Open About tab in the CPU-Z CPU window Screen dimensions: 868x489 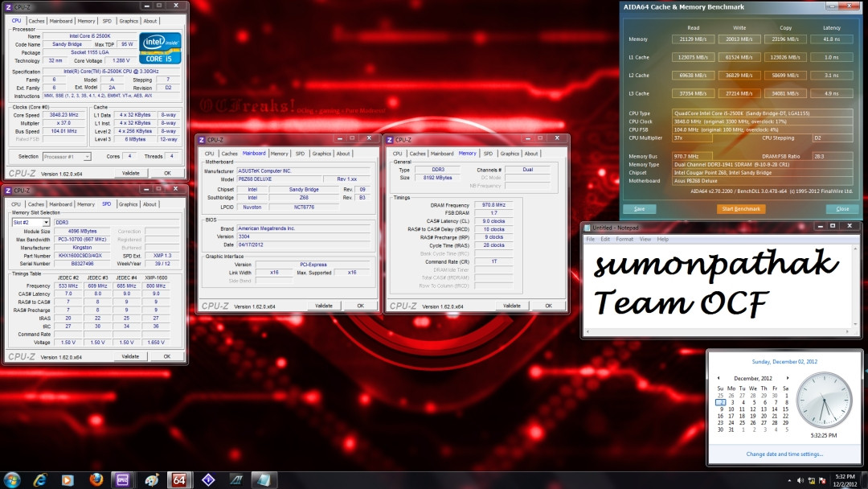[150, 21]
